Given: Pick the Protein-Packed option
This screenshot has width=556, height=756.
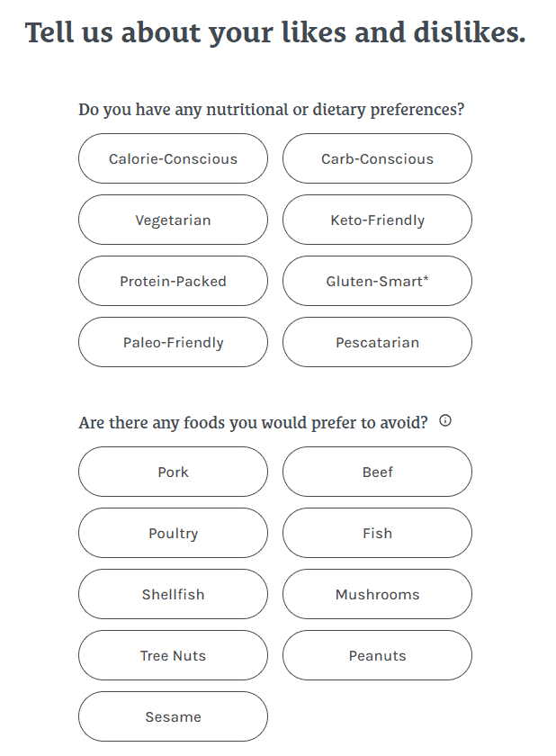Looking at the screenshot, I should (173, 282).
